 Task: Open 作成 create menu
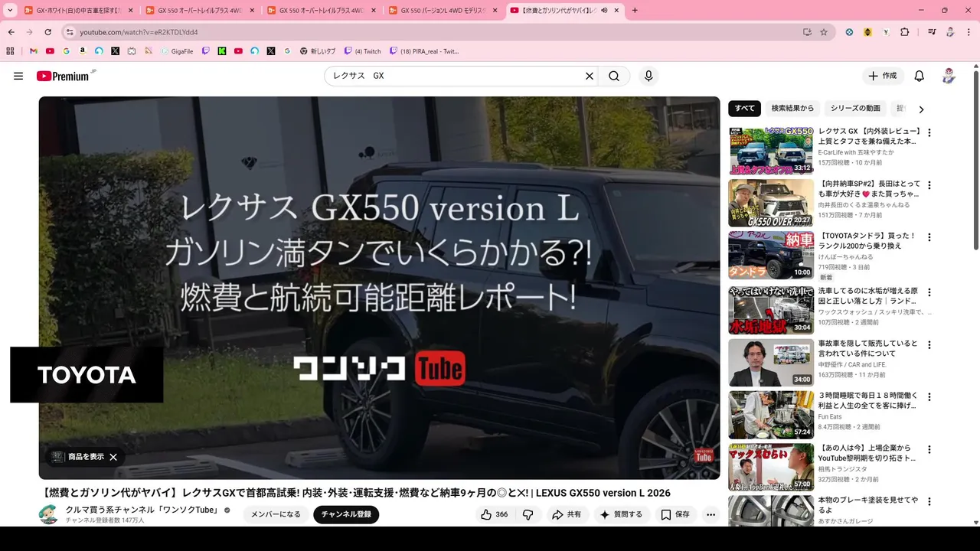tap(883, 76)
